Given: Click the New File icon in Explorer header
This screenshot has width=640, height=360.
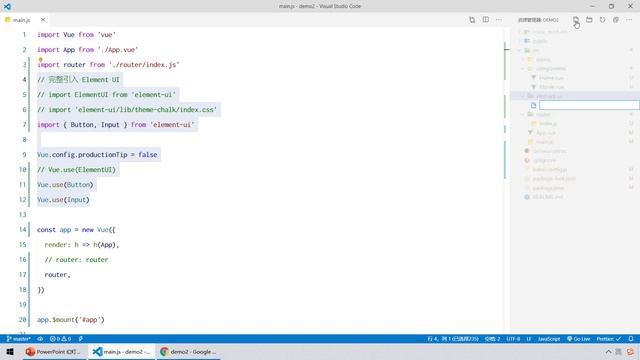Looking at the screenshot, I should coord(576,20).
